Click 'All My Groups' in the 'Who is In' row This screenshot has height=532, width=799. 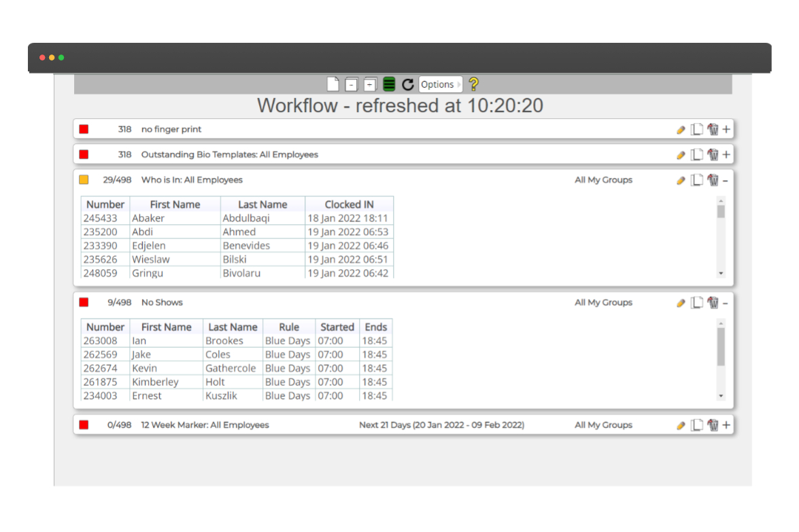coord(603,179)
